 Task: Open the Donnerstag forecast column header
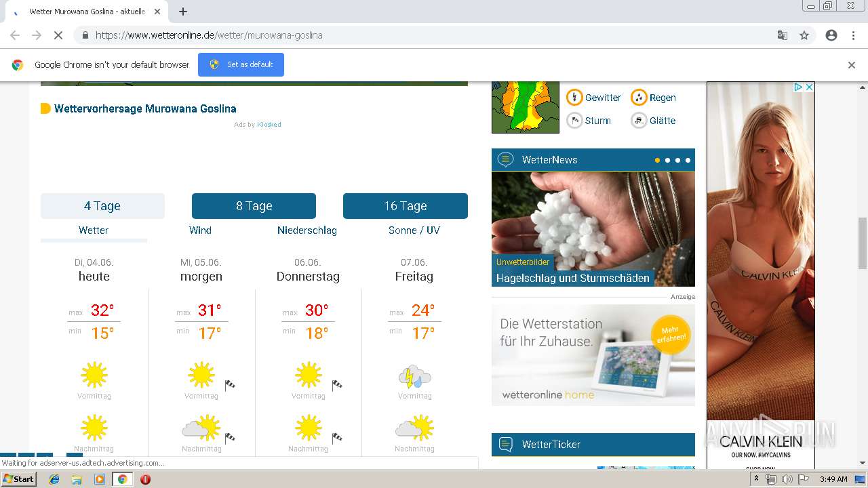308,270
